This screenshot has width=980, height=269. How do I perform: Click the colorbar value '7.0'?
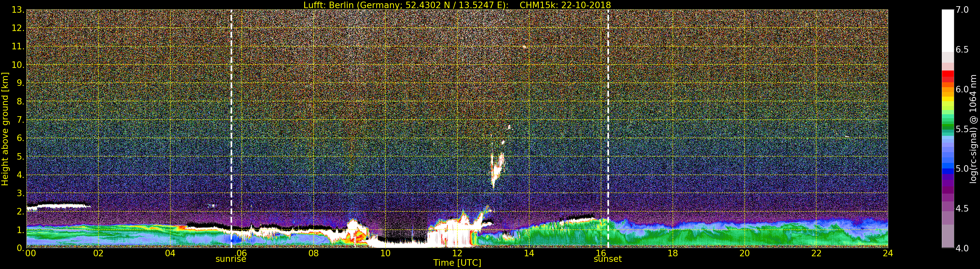click(962, 10)
